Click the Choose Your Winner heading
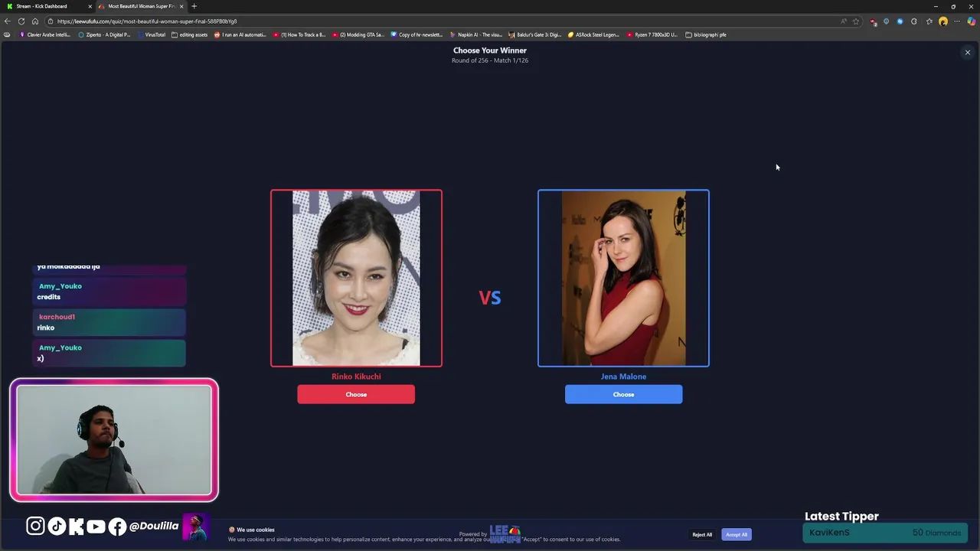980x551 pixels. tap(490, 51)
